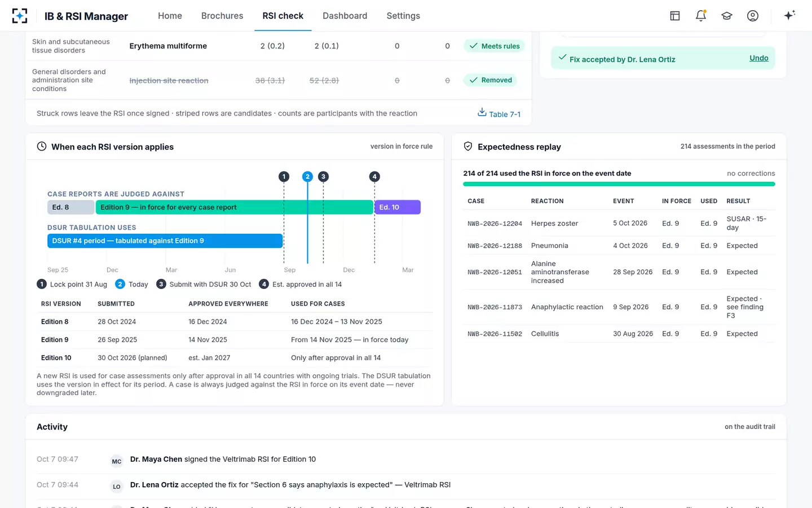Click legend marker 2 for Today

(120, 284)
